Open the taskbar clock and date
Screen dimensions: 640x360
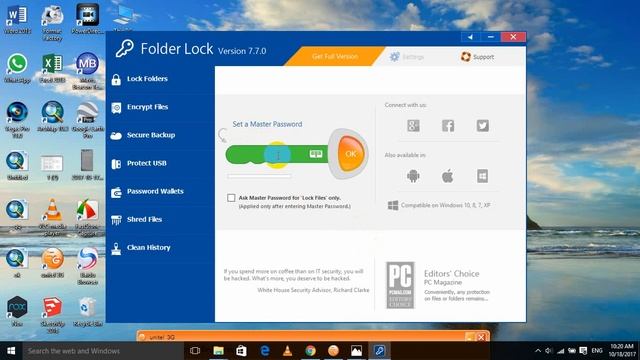coord(622,351)
